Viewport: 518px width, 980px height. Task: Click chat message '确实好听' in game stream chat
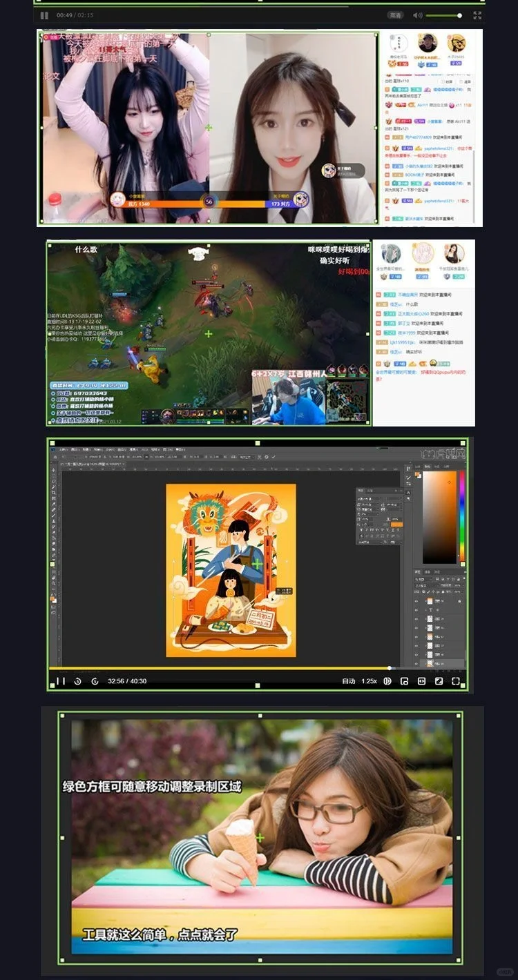pyautogui.click(x=415, y=353)
